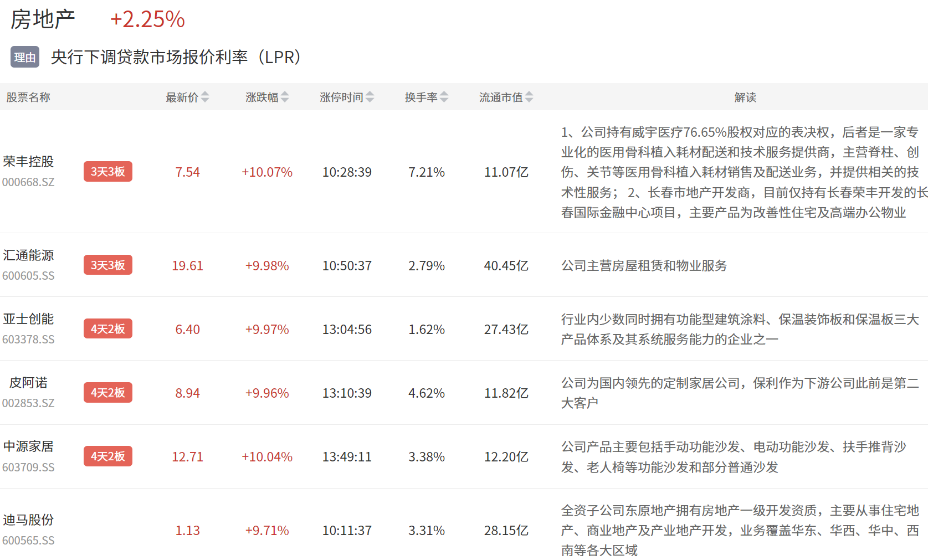The image size is (928, 560).
Task: Click the 4天2板 badge for 皮阿诺
Action: tap(108, 393)
